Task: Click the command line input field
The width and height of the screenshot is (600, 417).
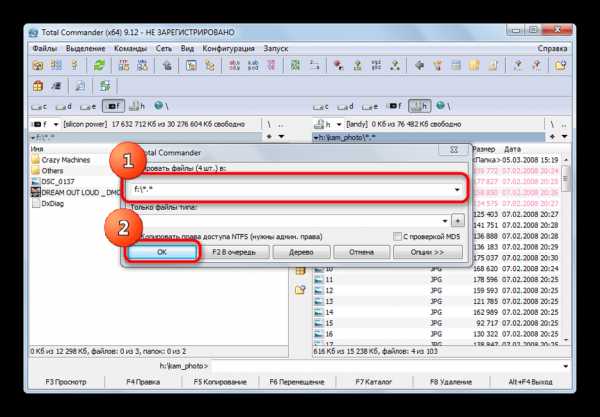Action: [386, 367]
